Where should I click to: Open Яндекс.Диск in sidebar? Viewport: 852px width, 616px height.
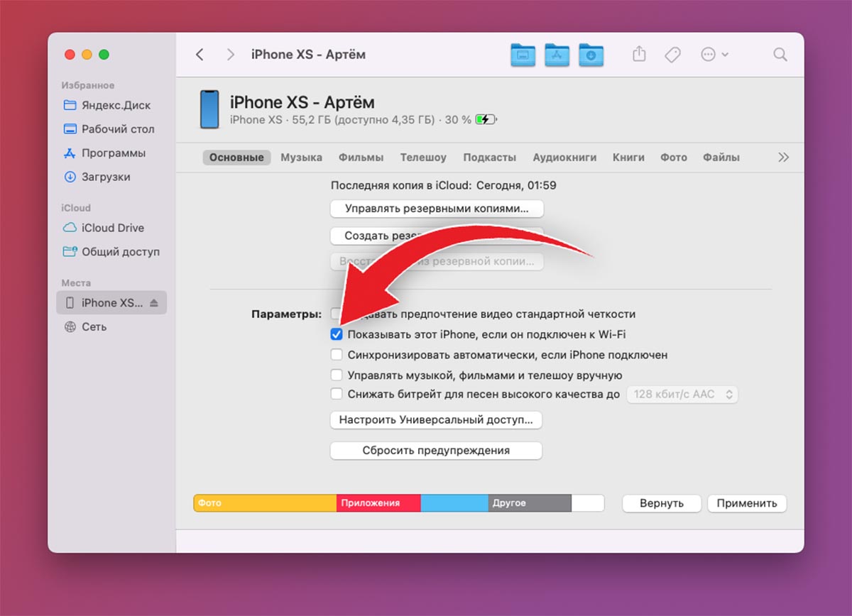coord(106,105)
